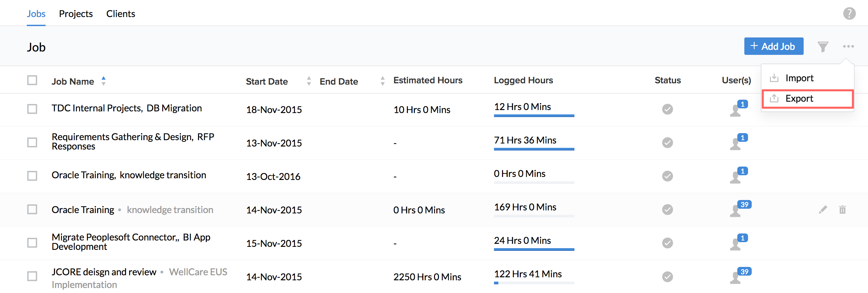
Task: Delete the Oracle Training job via trash icon
Action: 842,210
